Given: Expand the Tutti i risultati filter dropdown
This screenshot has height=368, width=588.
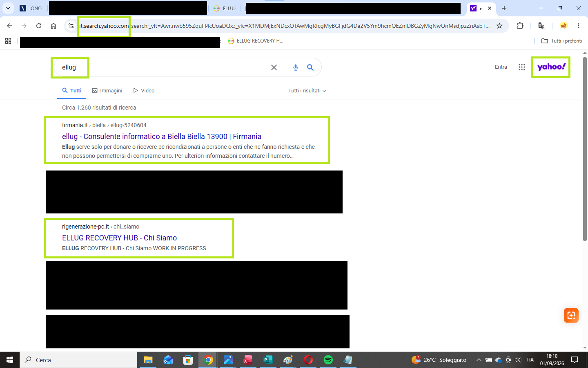Looking at the screenshot, I should (x=307, y=91).
